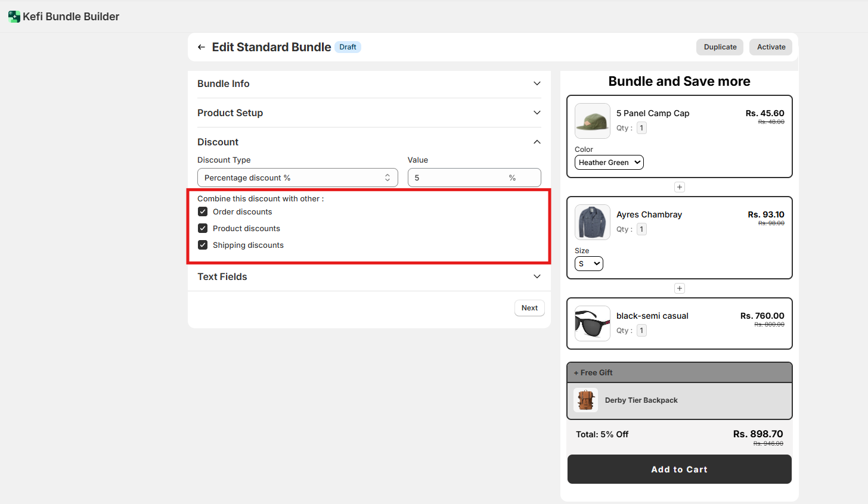Open the Discount Type dropdown

(x=297, y=178)
